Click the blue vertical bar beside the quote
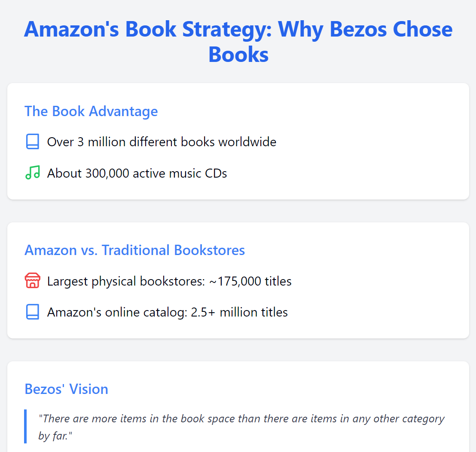This screenshot has width=476, height=452. tap(25, 426)
